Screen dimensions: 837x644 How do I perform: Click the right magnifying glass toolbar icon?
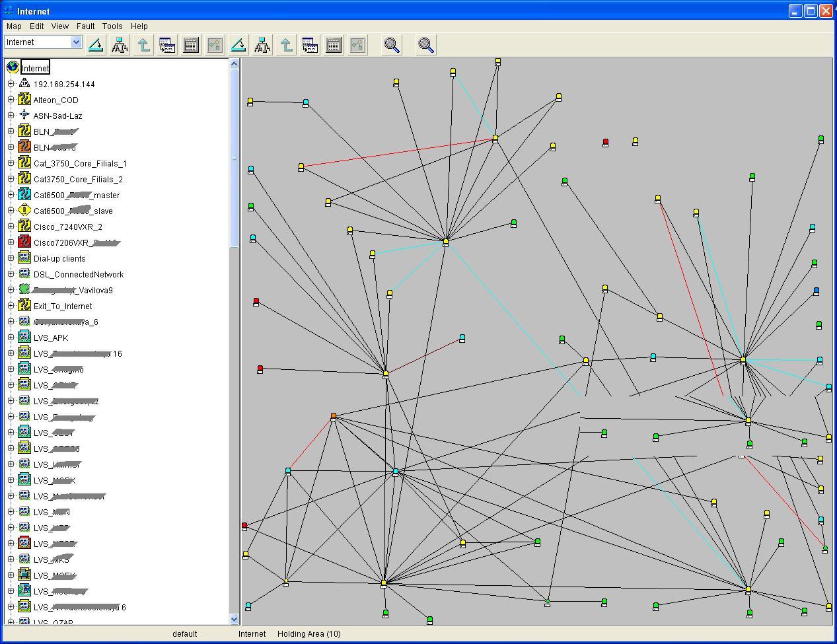(x=426, y=45)
